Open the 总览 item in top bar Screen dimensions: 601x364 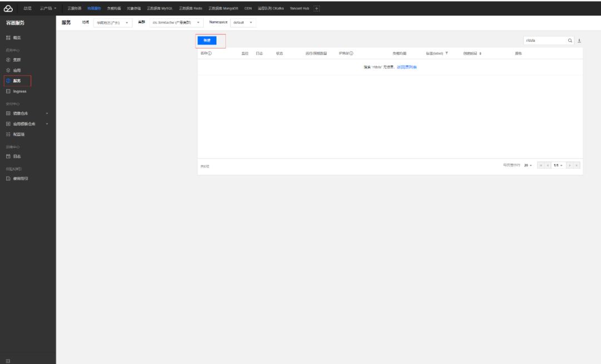[x=28, y=8]
